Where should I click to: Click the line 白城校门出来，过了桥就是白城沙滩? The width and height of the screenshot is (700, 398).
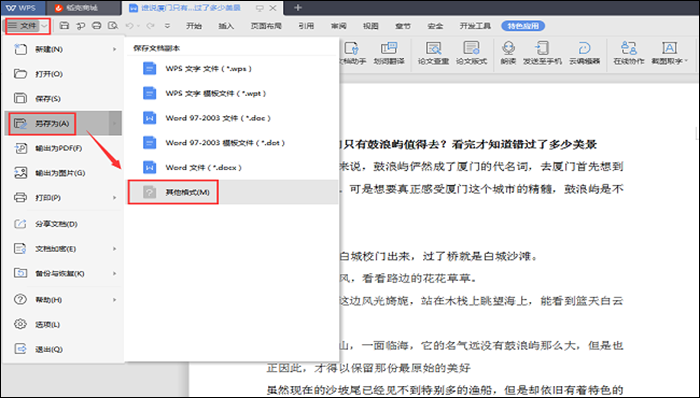coord(439,256)
